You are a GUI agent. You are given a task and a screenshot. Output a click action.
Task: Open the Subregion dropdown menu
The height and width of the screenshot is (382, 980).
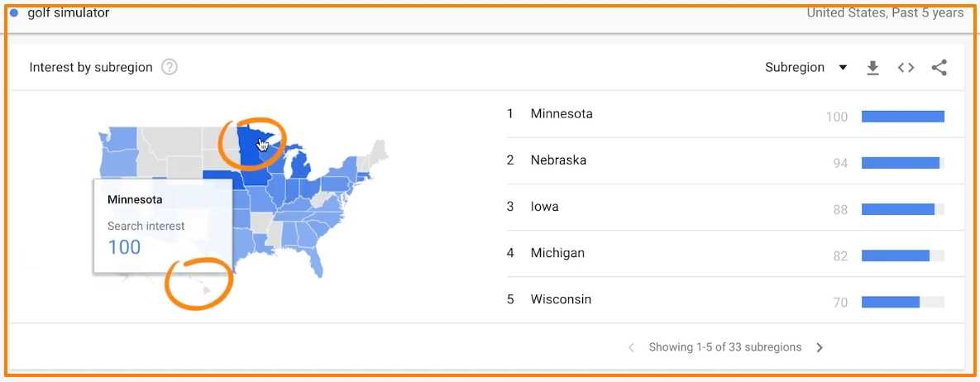795,68
